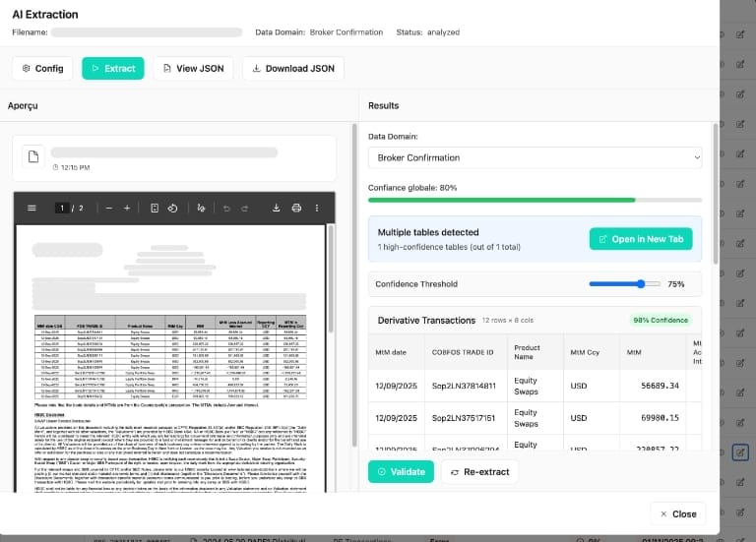Zoom out in the PDF viewer

[x=109, y=209]
